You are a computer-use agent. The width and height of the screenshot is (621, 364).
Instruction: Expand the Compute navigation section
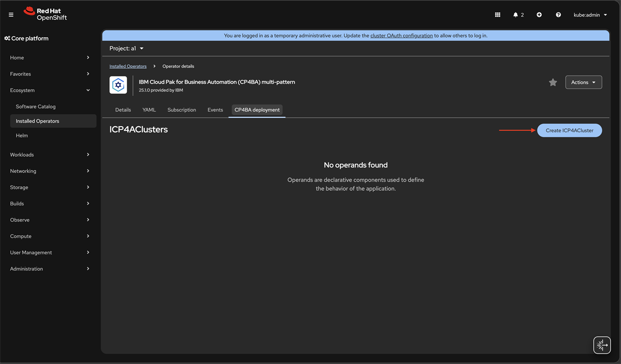point(50,236)
